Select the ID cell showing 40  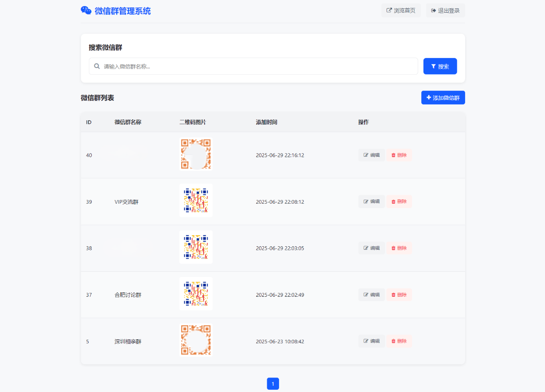point(89,155)
